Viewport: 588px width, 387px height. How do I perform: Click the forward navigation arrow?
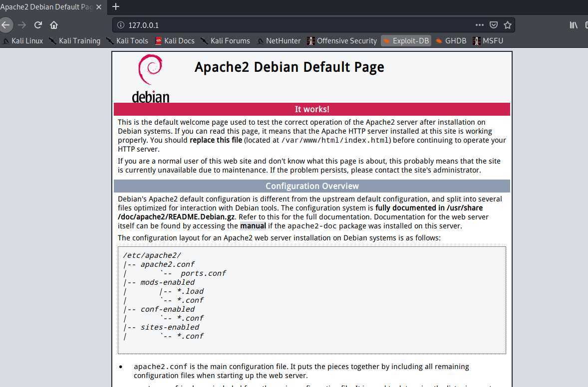coord(22,25)
